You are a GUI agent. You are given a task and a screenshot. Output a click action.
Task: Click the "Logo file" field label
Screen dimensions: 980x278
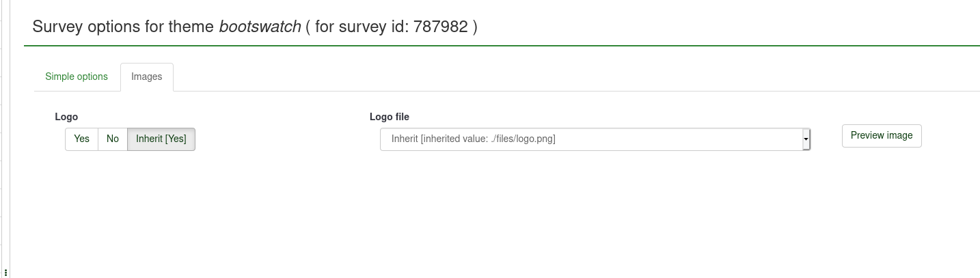pyautogui.click(x=390, y=117)
